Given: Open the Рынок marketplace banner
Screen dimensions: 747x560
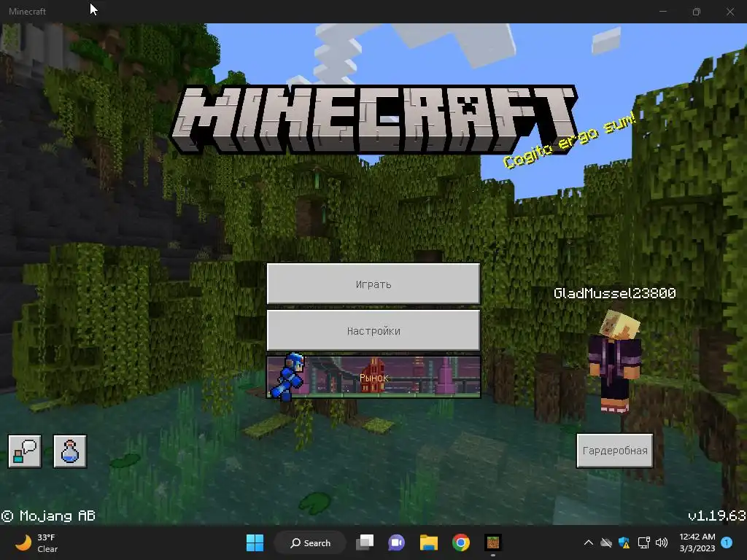Looking at the screenshot, I should coord(373,377).
